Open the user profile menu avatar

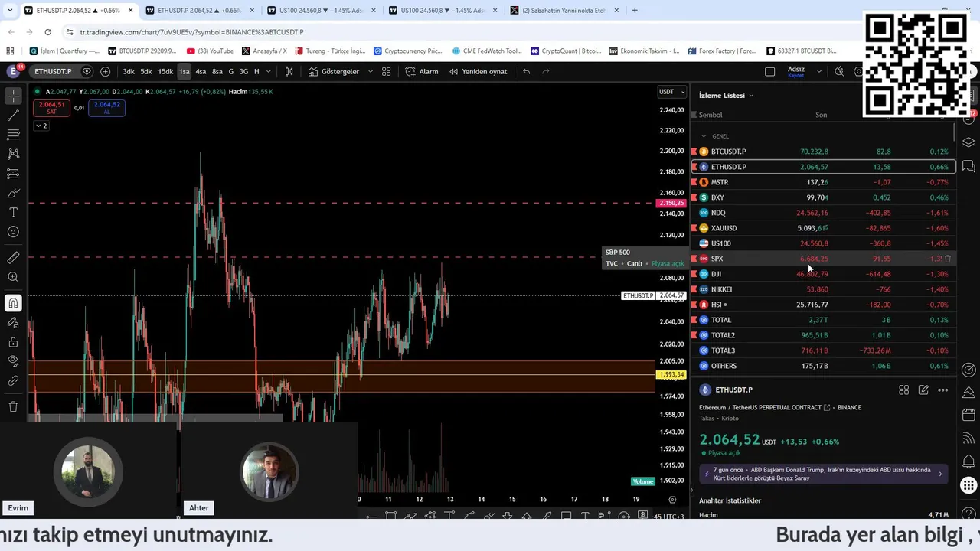(x=13, y=71)
